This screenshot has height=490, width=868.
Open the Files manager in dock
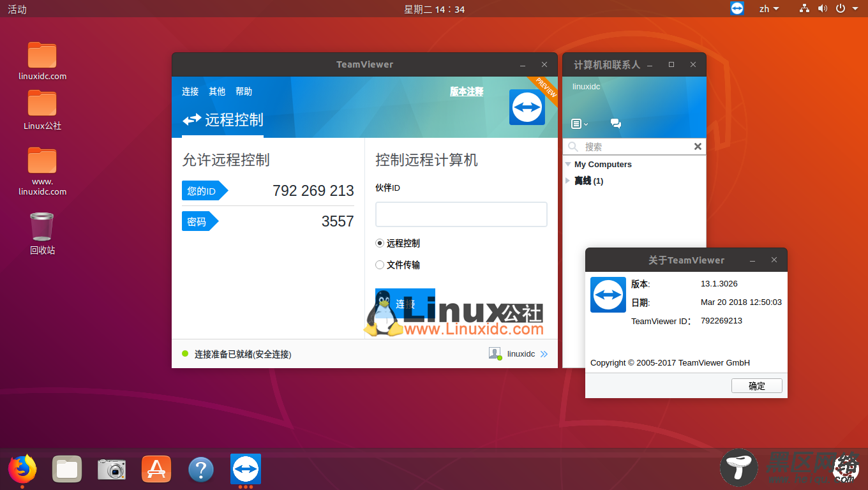[67, 470]
